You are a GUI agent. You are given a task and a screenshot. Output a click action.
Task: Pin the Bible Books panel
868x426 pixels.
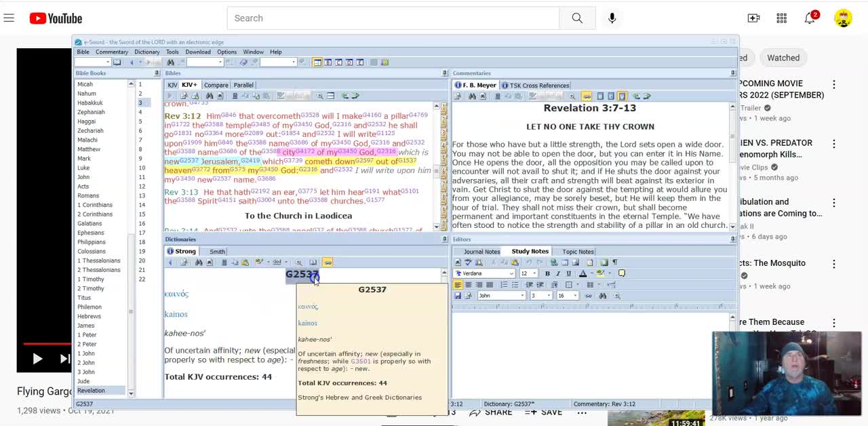[x=157, y=73]
